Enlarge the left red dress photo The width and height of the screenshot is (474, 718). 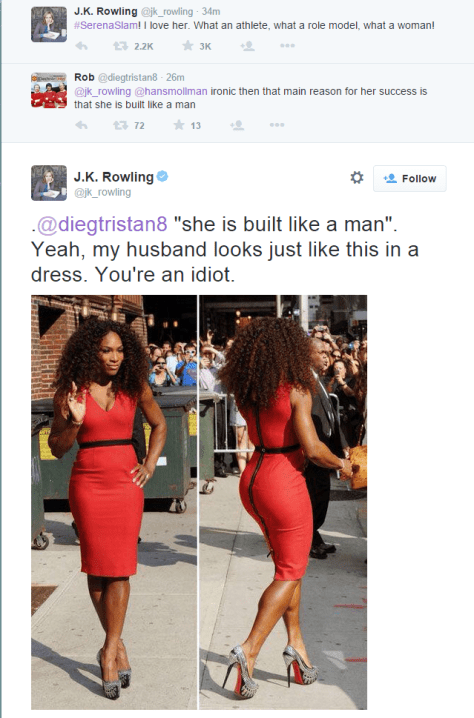coord(114,502)
